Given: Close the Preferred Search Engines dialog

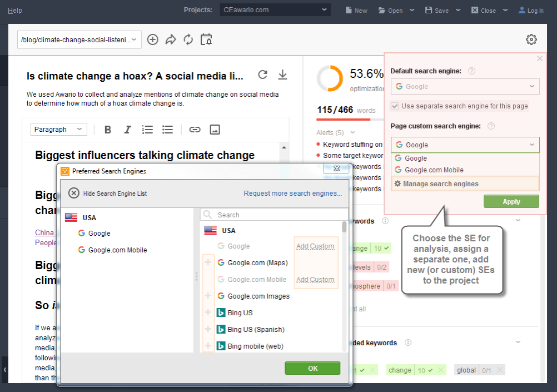Looking at the screenshot, I should [337, 168].
